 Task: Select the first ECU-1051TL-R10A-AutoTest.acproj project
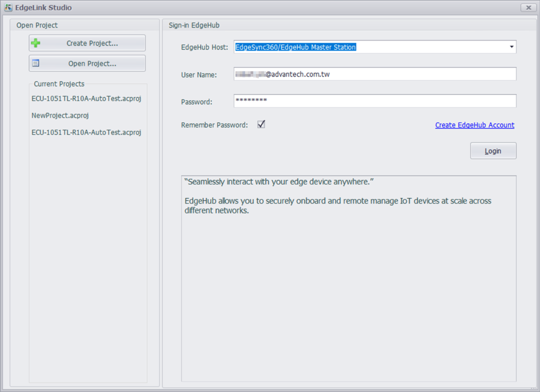[x=86, y=99]
